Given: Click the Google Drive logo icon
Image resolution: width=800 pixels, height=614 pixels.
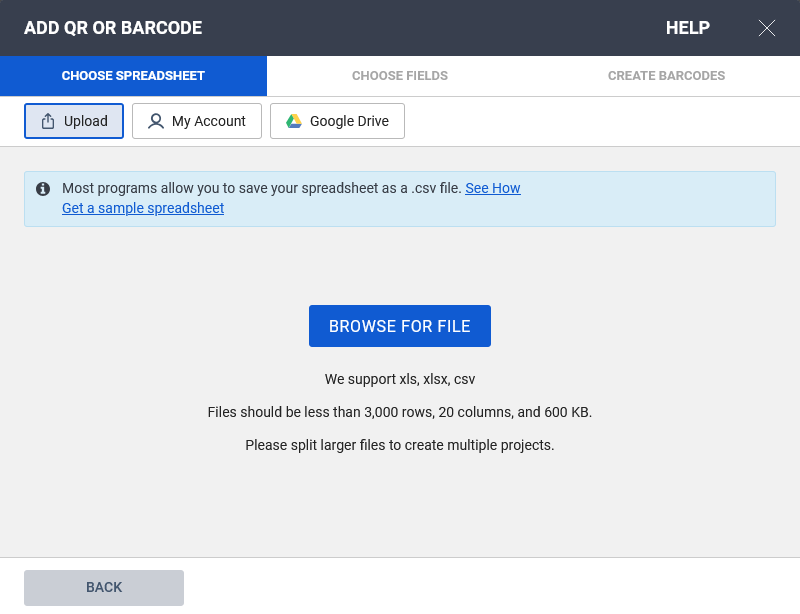Looking at the screenshot, I should [x=294, y=121].
